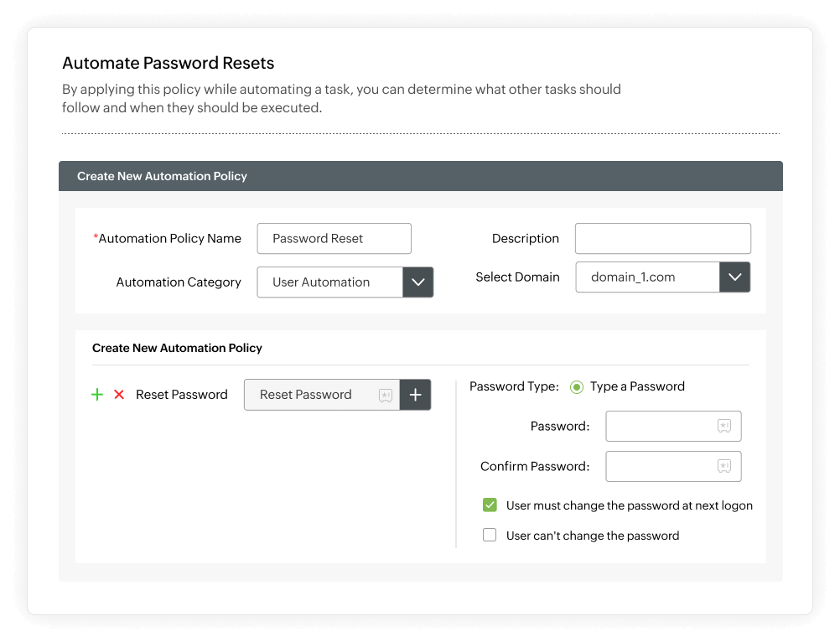840x642 pixels.
Task: Click the red X to remove Reset Password action
Action: (117, 394)
